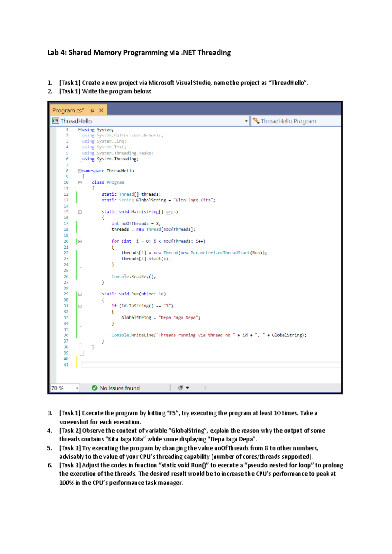This screenshot has height=554, width=392.
Task: Collapse the namespace ThreadHello block
Action: [80, 171]
